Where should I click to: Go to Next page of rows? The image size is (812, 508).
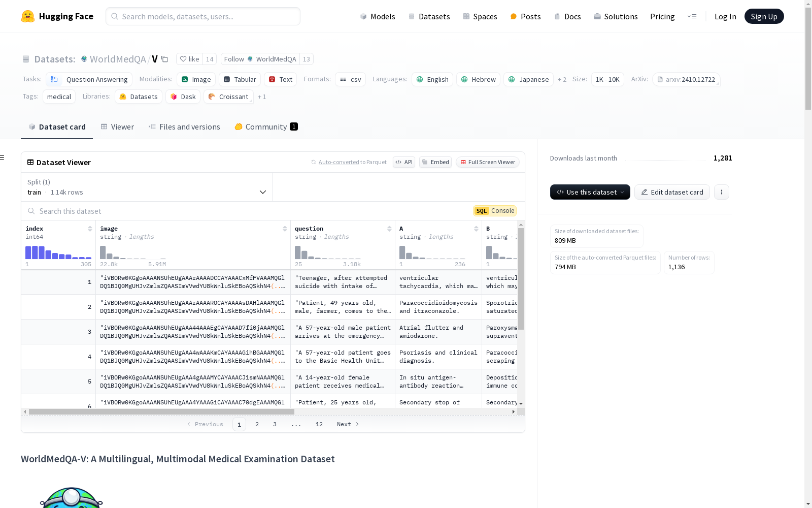[348, 424]
